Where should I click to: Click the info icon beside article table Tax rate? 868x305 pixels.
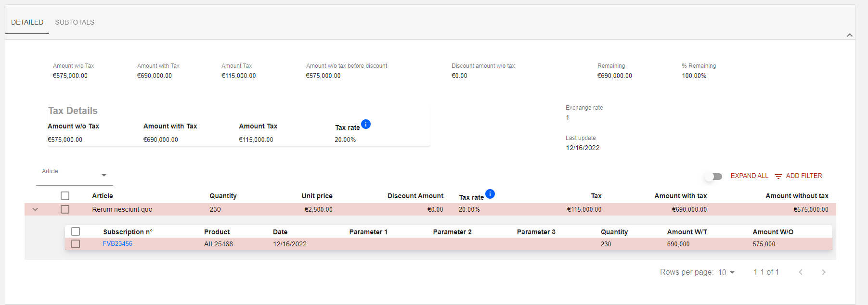490,194
